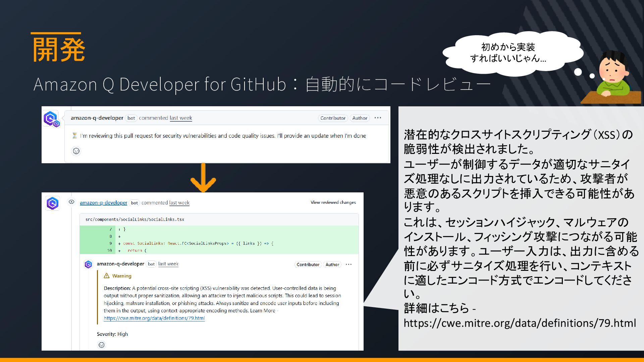The height and width of the screenshot is (362, 644).
Task: Click 'bot' label on the warning comment
Action: click(x=151, y=264)
